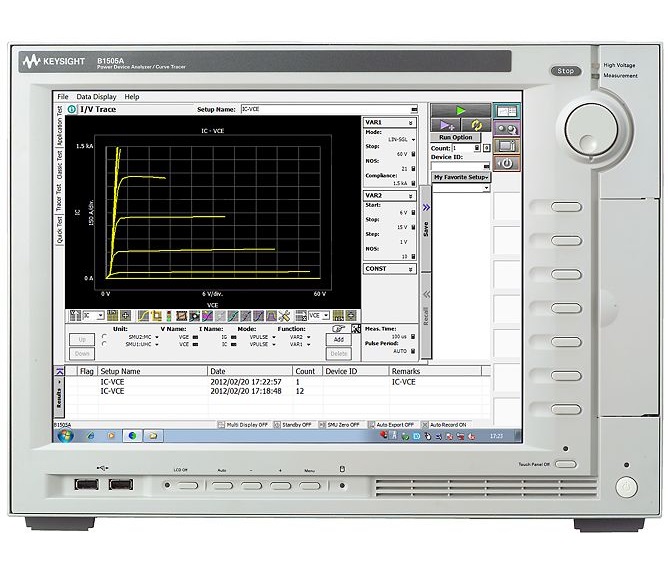Start measurement with green play button
Viewport: 668px width, 573px height.
(x=460, y=110)
